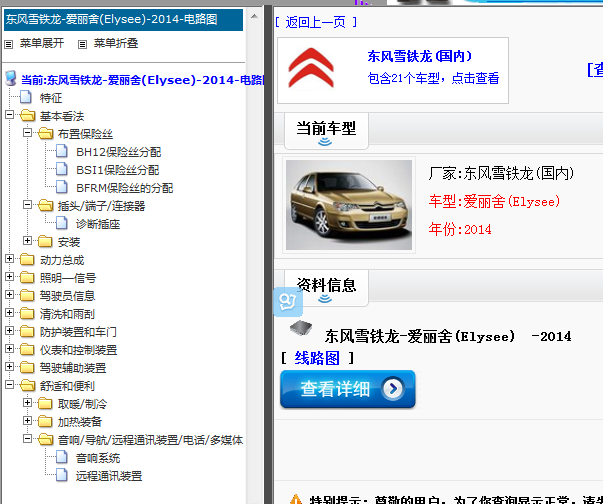Collapse the 布置保险丝 tree node

pos(27,133)
